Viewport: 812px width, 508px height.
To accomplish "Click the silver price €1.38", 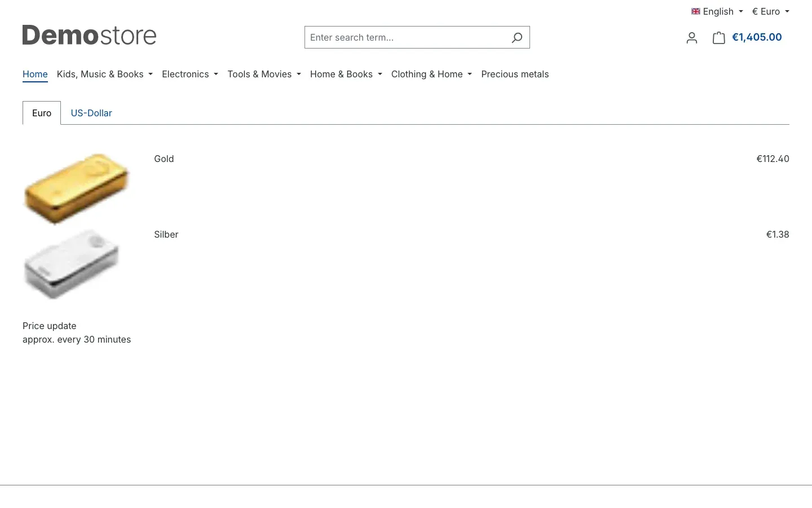I will coord(778,234).
